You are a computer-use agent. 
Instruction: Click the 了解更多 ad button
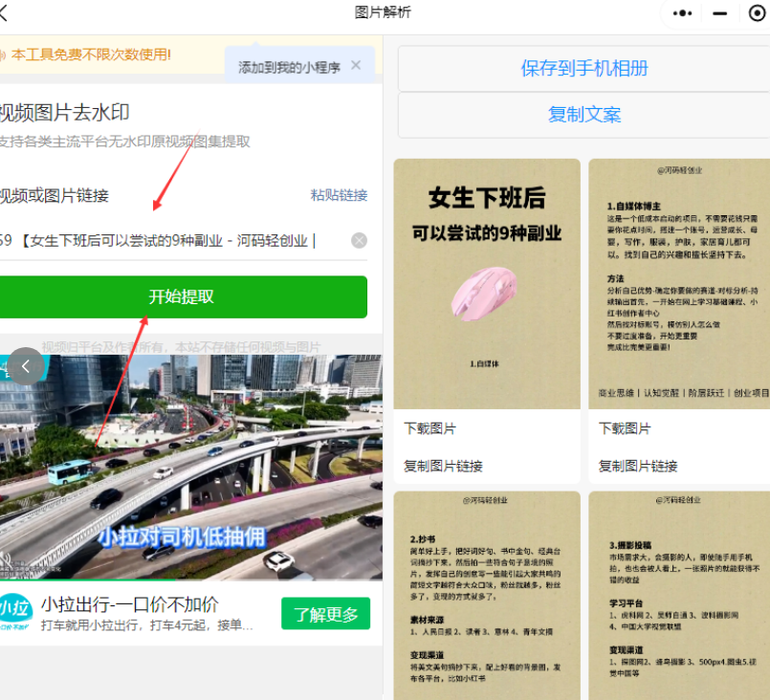coord(325,614)
